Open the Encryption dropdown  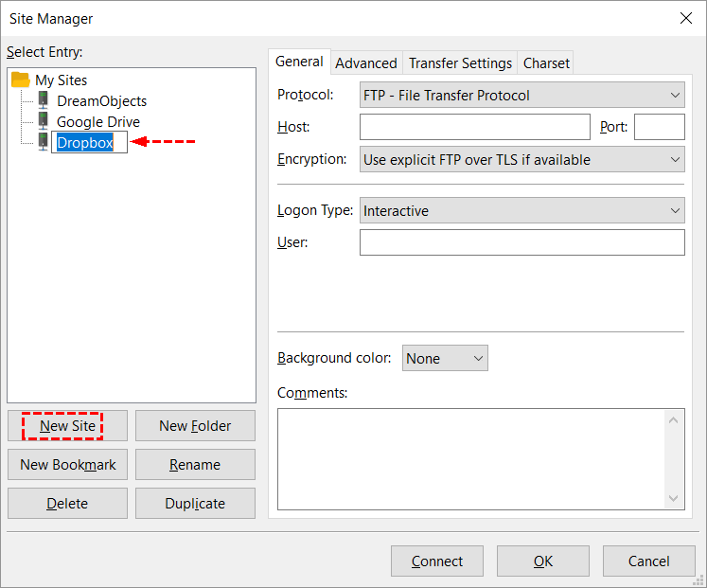click(x=522, y=159)
